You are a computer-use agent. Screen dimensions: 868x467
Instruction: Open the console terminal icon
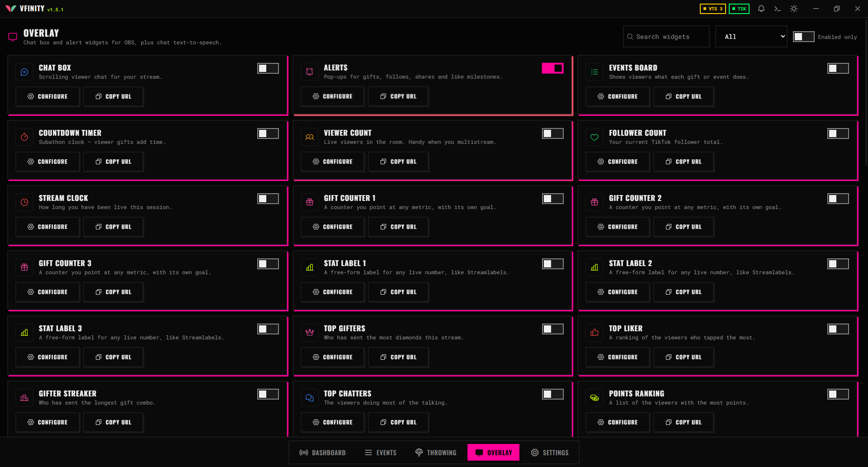coord(778,9)
